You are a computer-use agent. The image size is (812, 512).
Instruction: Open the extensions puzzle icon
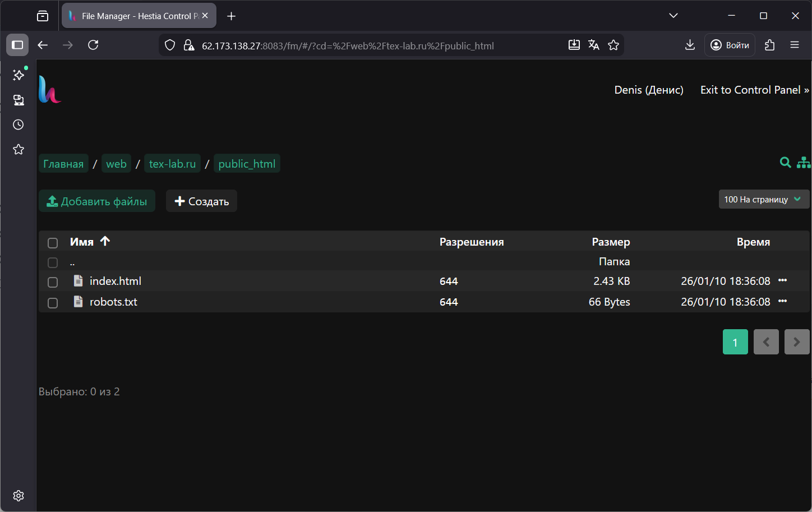pyautogui.click(x=769, y=45)
